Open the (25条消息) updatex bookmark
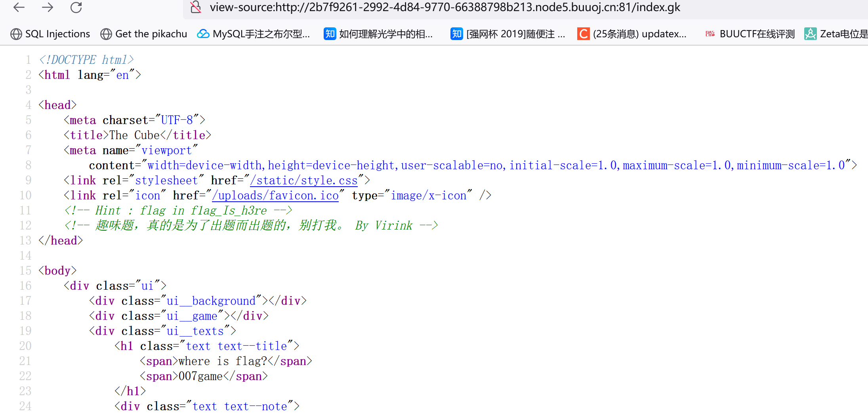The width and height of the screenshot is (868, 413). click(632, 34)
